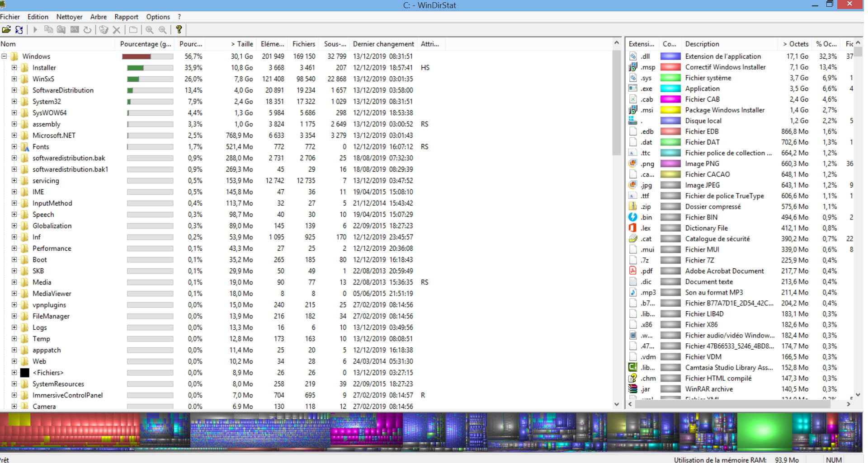This screenshot has height=463, width=868.
Task: Click the extension list horizontal scrollbar
Action: click(x=732, y=404)
